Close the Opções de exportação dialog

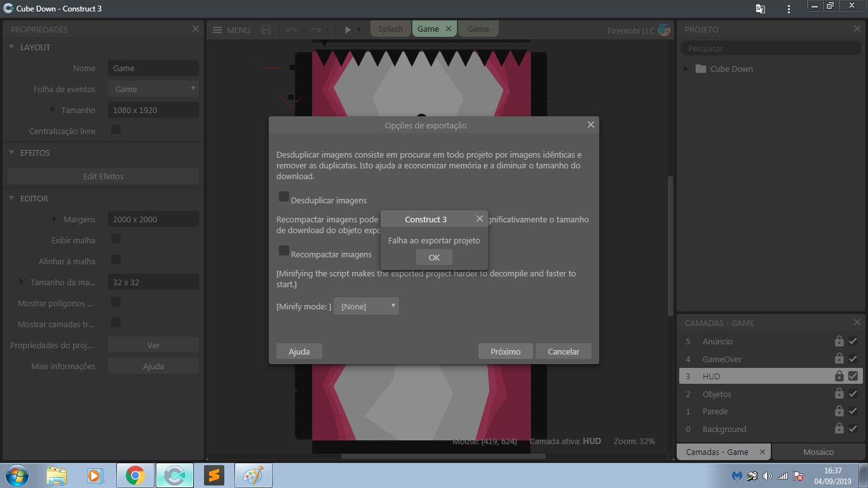[591, 125]
